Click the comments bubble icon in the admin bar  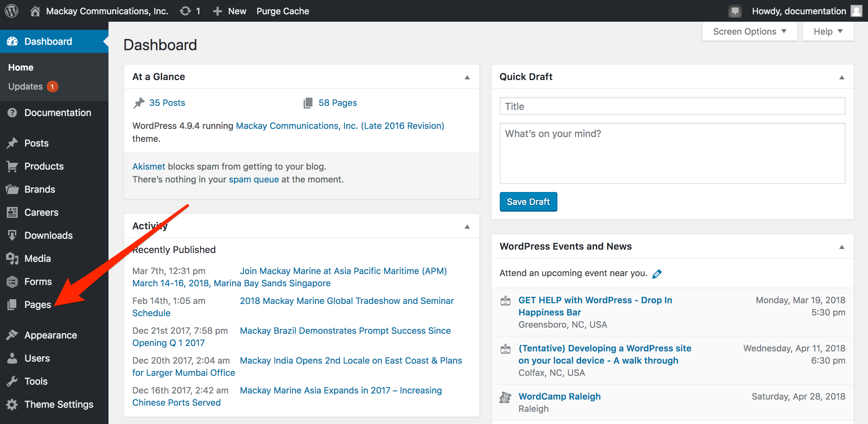pos(735,11)
